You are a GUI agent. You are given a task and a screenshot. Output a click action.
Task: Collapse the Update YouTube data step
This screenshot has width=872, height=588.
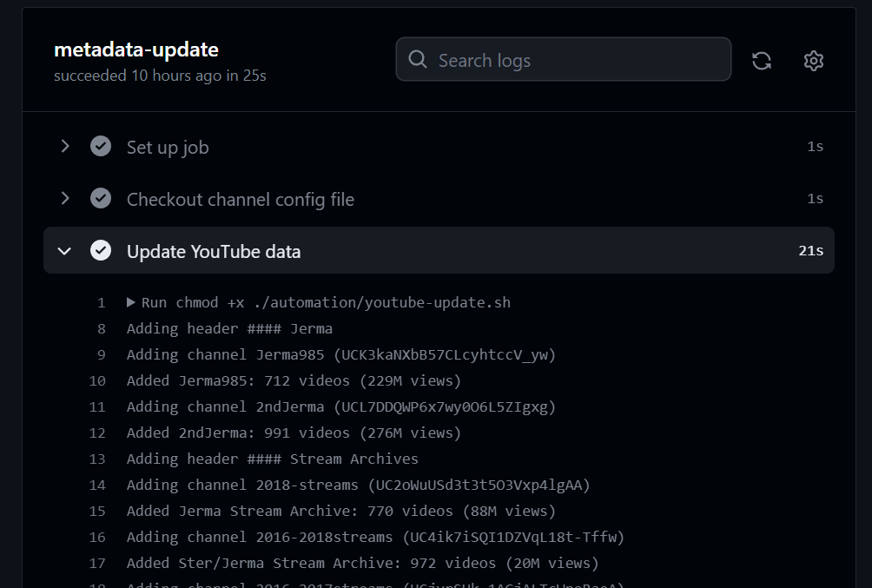64,251
